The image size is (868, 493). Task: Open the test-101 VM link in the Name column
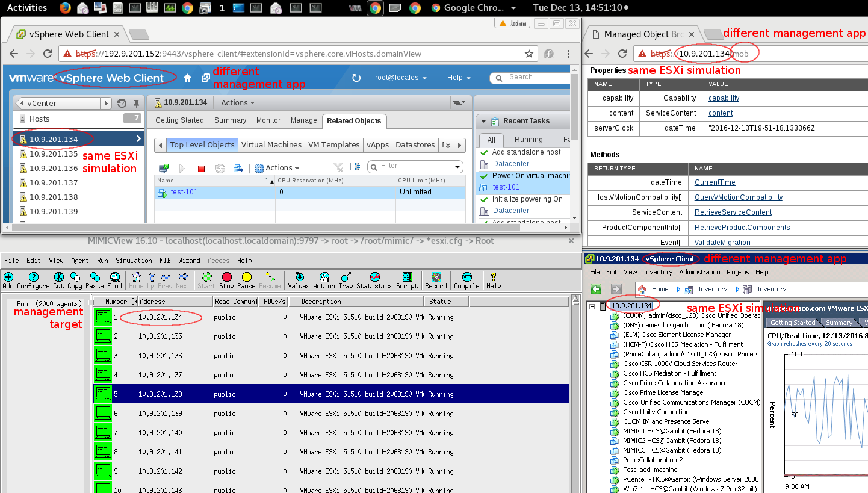pyautogui.click(x=184, y=192)
